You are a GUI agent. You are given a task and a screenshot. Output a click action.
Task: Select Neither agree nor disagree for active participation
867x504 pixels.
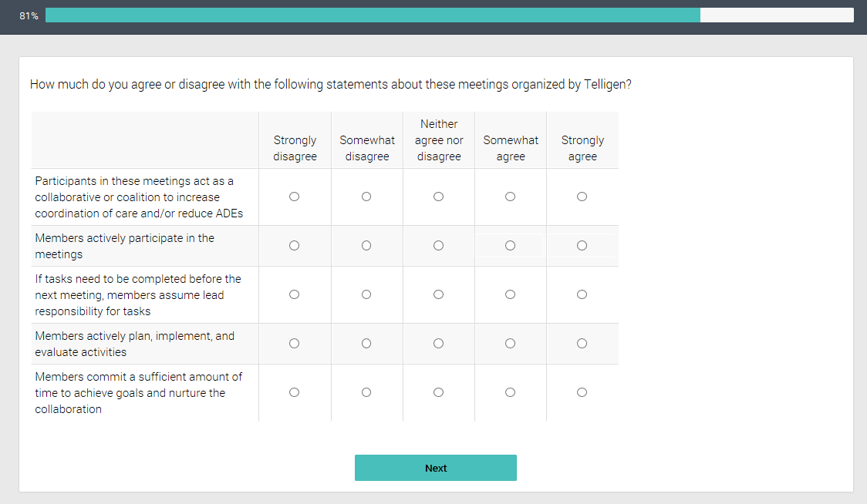pos(438,246)
